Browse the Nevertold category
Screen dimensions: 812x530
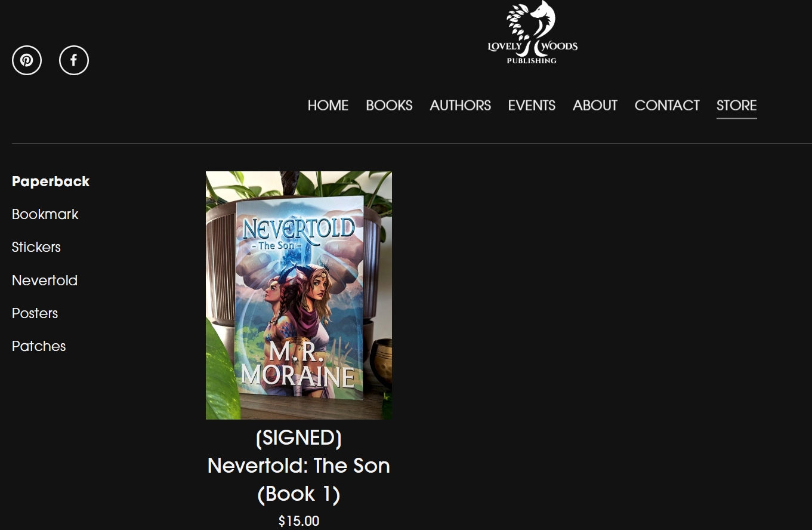coord(45,281)
